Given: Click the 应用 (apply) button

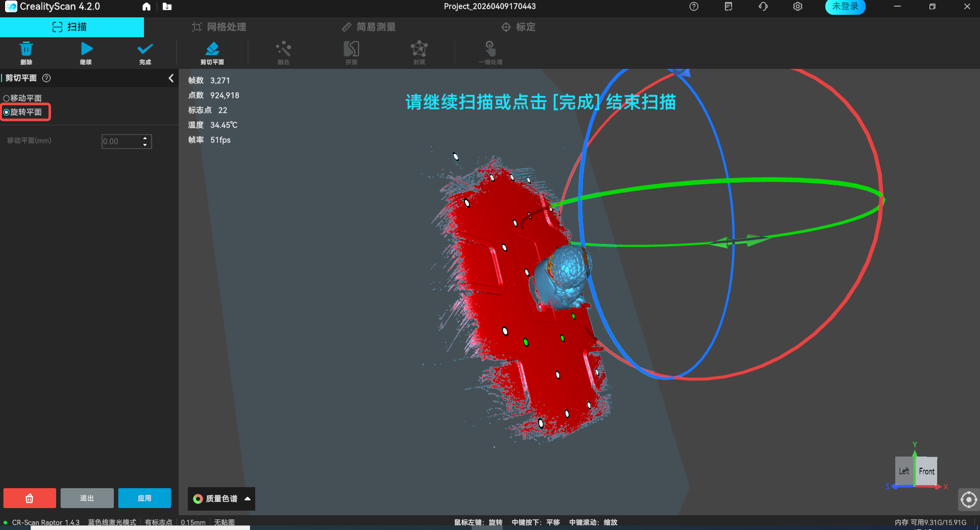Looking at the screenshot, I should pos(144,498).
